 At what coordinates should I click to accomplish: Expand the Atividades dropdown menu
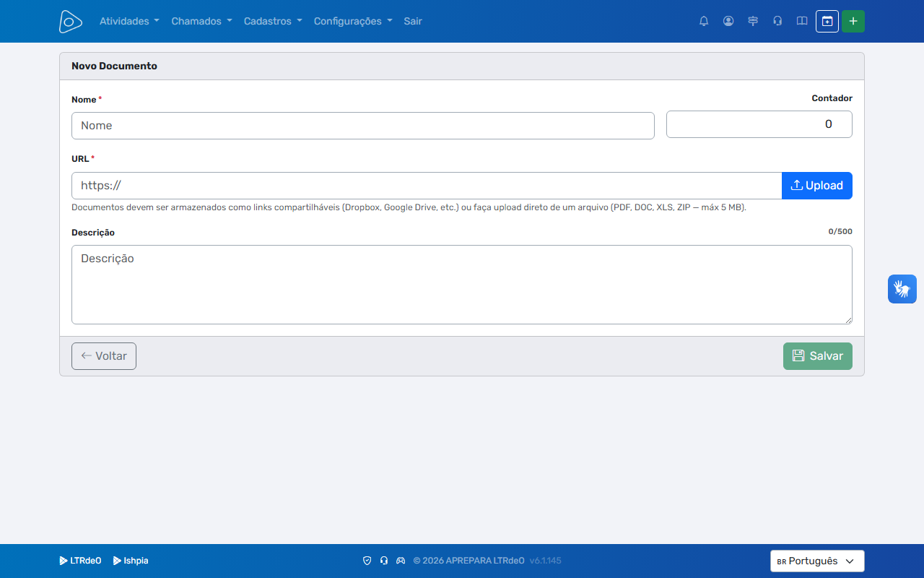click(129, 21)
